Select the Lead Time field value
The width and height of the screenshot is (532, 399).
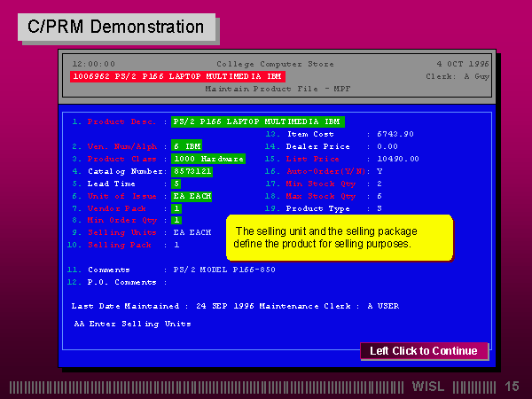176,183
